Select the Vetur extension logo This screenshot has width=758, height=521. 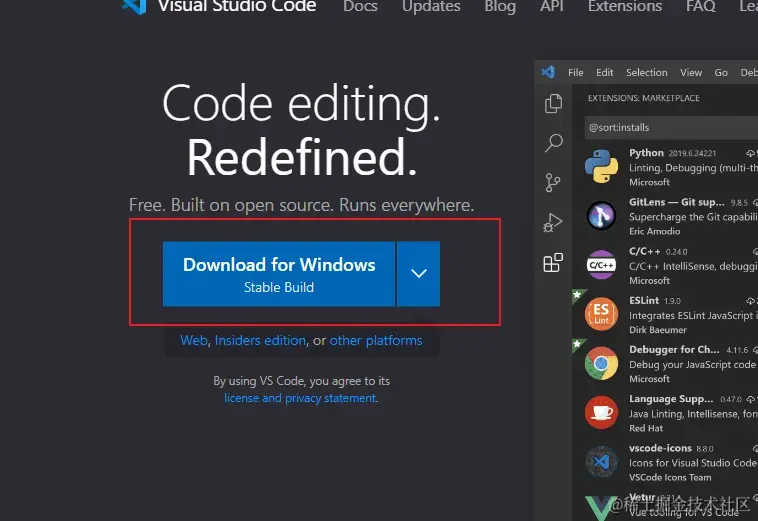coord(600,508)
